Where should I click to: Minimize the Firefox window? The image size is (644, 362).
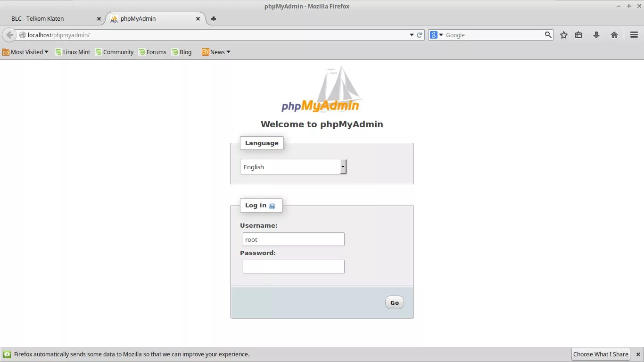coord(619,6)
